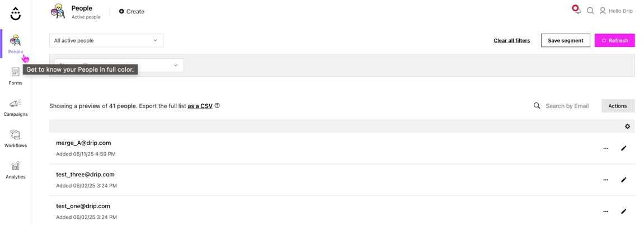Image resolution: width=644 pixels, height=225 pixels.
Task: Open the Workflows sidebar icon
Action: [16, 135]
